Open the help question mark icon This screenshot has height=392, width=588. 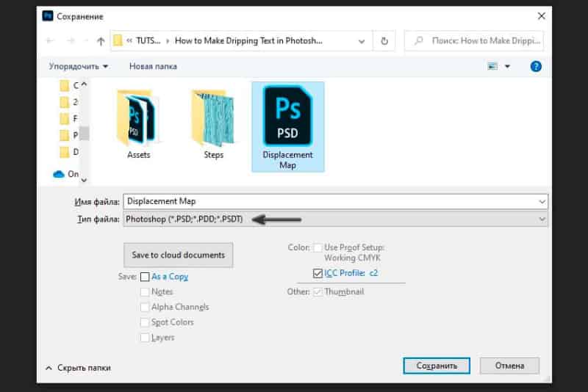[x=536, y=67]
